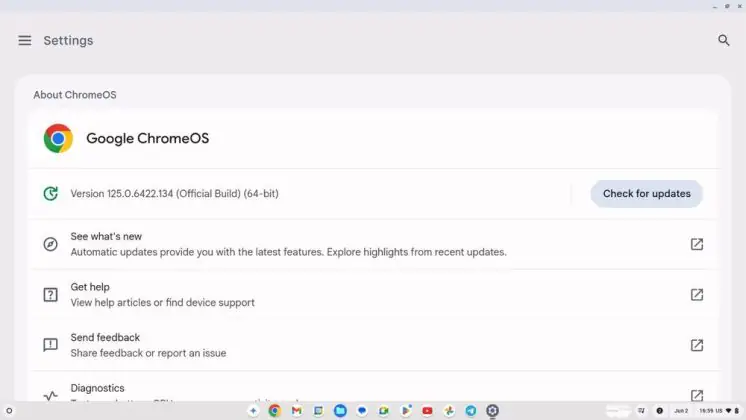The width and height of the screenshot is (746, 420).
Task: Select the See what's new row title
Action: [x=106, y=236]
